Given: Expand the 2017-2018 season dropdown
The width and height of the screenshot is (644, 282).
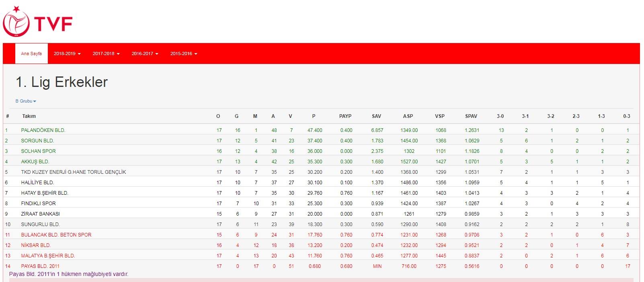Looking at the screenshot, I should (106, 54).
